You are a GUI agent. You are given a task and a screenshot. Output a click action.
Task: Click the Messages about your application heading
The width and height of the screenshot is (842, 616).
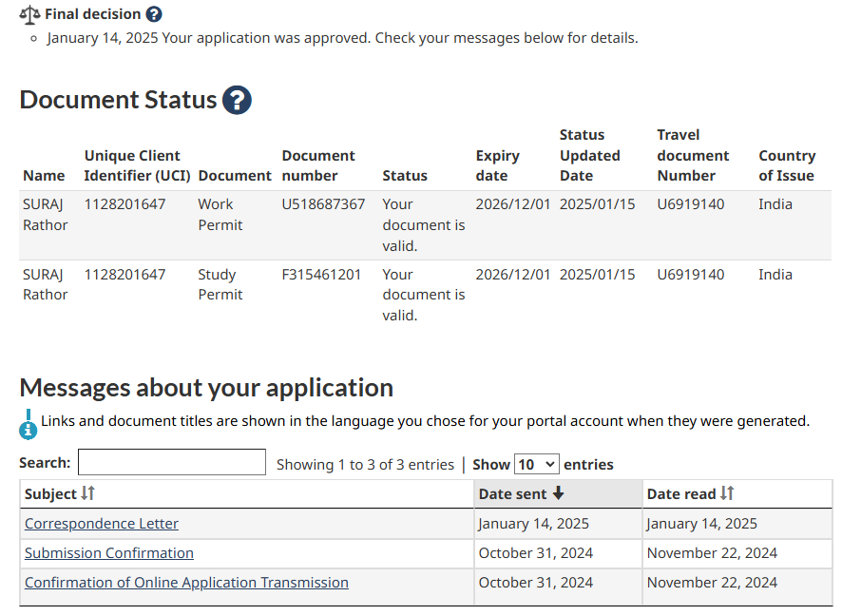point(206,388)
